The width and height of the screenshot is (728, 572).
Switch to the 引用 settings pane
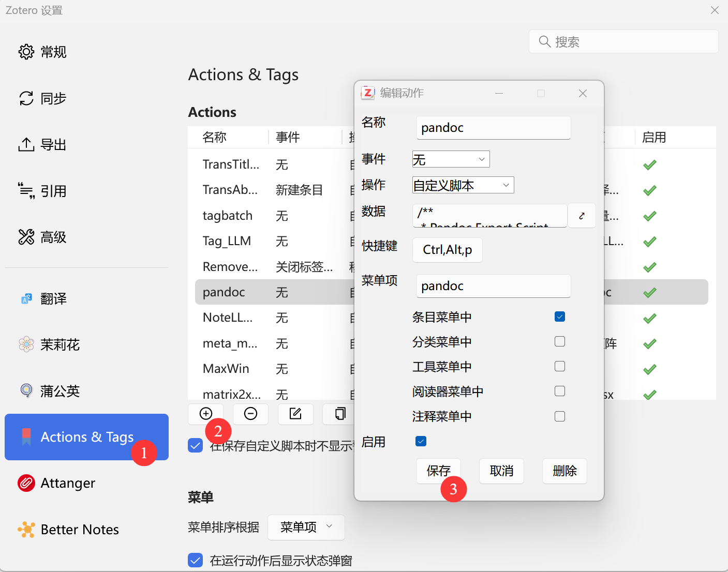point(87,191)
